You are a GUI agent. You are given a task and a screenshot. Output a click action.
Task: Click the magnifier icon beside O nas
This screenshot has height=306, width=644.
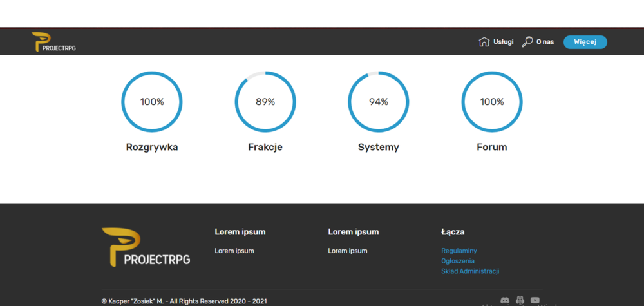coord(527,42)
